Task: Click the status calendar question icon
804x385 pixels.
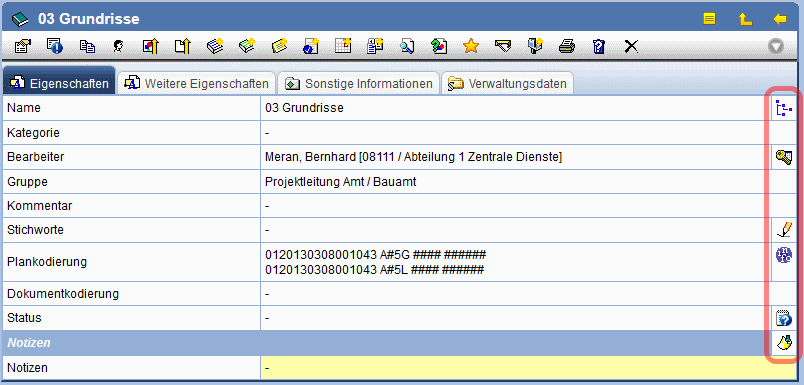Action: 783,318
